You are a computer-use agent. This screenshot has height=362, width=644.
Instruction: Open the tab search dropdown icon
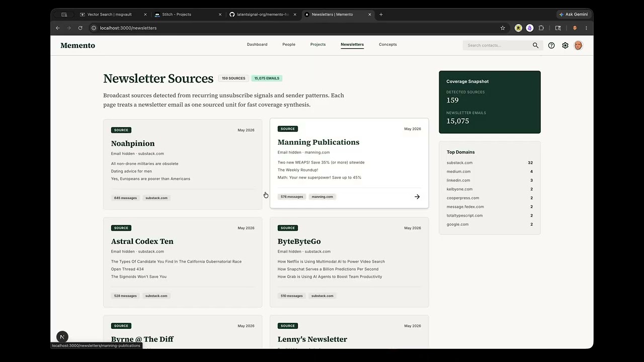click(x=64, y=15)
